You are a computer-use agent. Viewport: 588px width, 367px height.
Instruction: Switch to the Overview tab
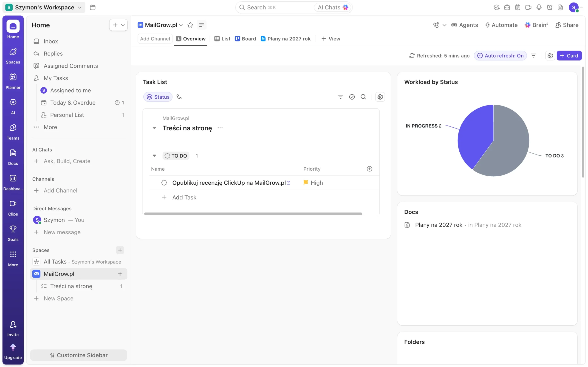[190, 39]
